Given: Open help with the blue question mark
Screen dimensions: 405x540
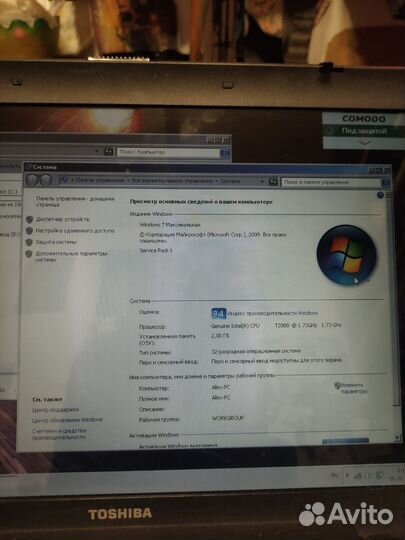Looking at the screenshot, I should click(x=380, y=195).
